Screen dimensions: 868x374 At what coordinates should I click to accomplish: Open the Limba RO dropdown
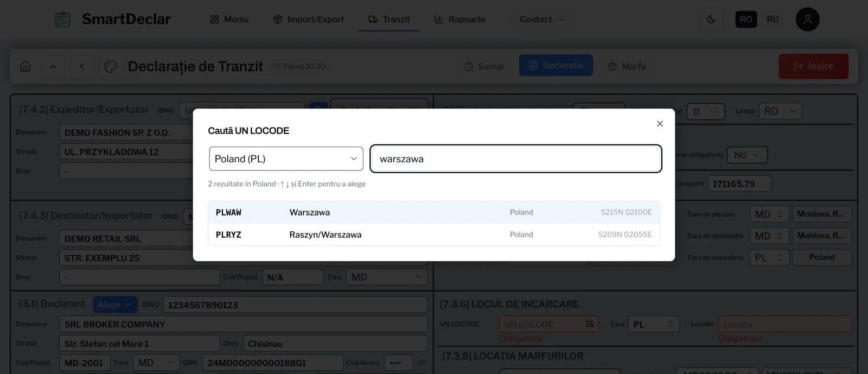[x=780, y=111]
